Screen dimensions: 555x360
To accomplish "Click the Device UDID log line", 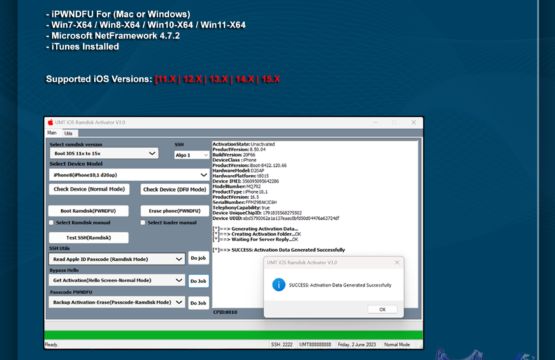I will (x=276, y=218).
